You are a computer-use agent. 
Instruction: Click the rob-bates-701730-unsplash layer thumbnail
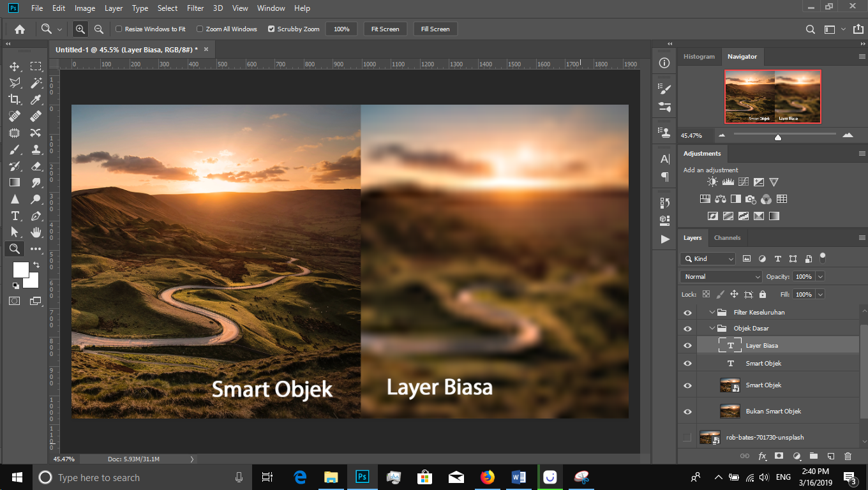[x=709, y=437]
